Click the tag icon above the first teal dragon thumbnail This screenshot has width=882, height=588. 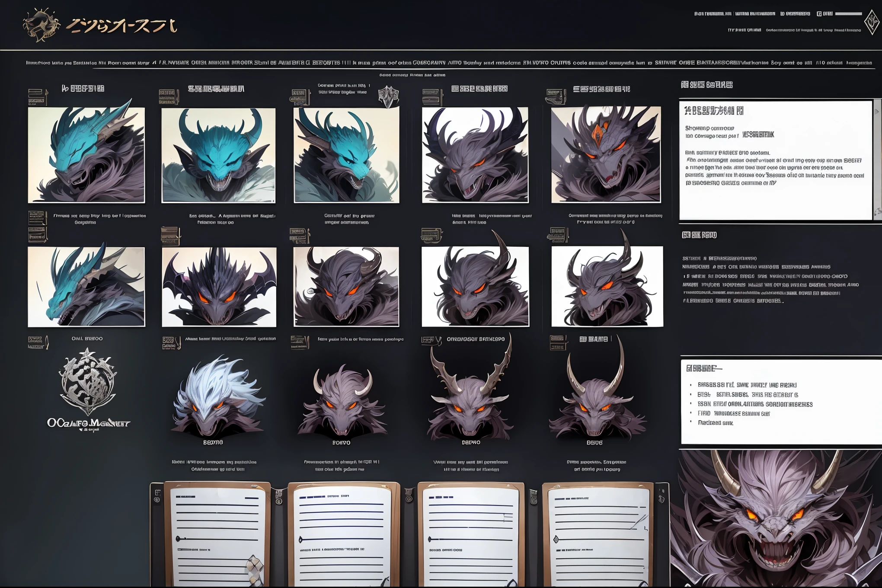38,97
